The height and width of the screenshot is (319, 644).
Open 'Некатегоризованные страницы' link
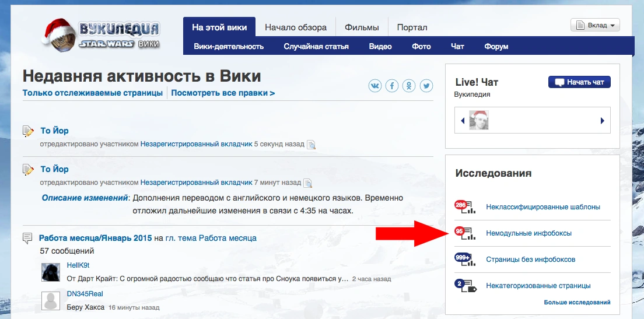coord(538,286)
